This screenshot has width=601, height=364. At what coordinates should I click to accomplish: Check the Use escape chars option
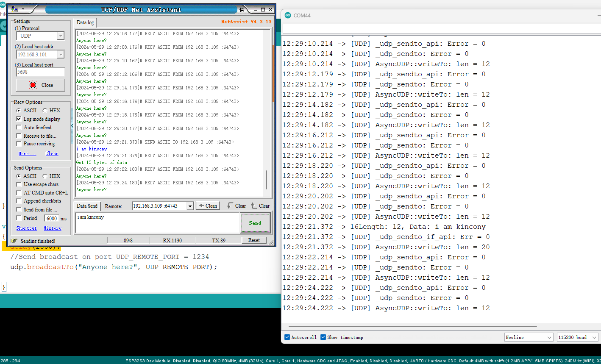point(19,184)
